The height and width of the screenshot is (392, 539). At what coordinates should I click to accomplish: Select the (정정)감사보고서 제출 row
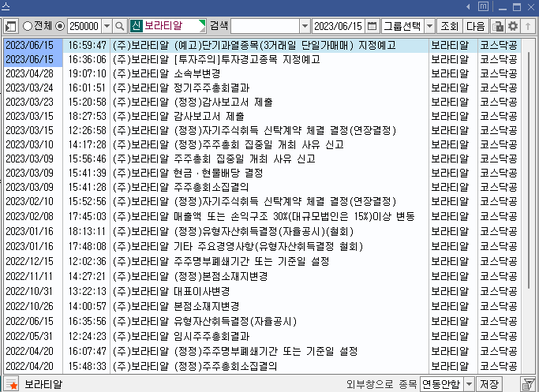pos(263,102)
